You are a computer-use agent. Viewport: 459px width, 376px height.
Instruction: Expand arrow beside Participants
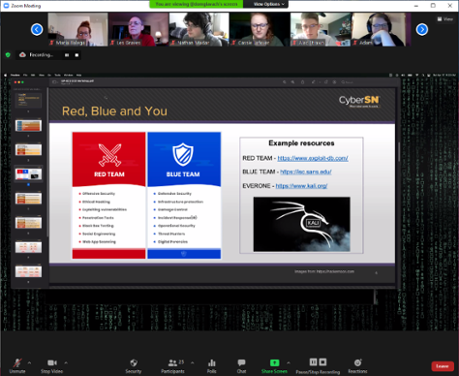click(x=192, y=363)
